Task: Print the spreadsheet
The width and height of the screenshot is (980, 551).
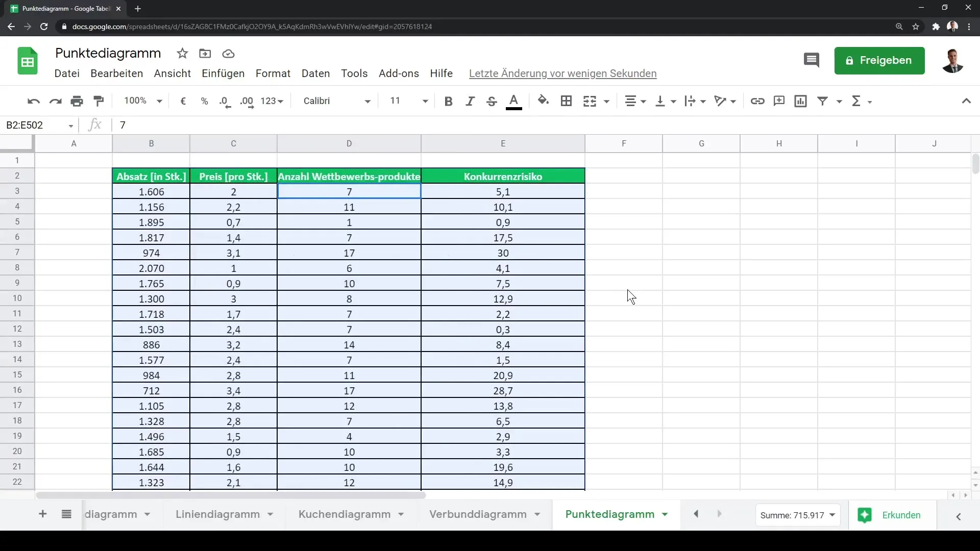Action: tap(77, 101)
